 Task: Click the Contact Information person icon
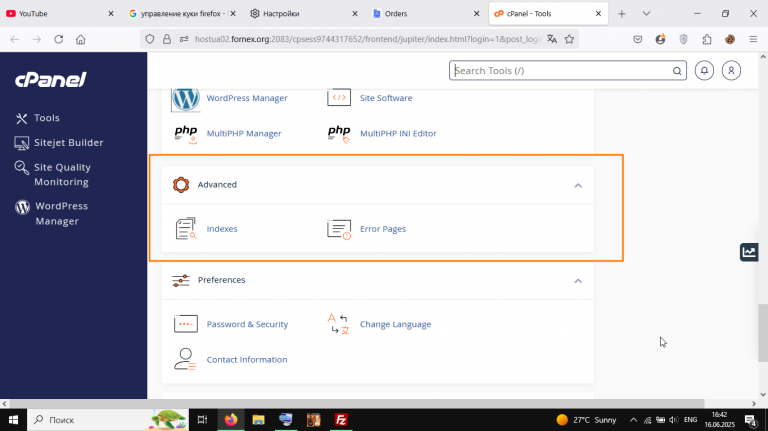coord(185,359)
